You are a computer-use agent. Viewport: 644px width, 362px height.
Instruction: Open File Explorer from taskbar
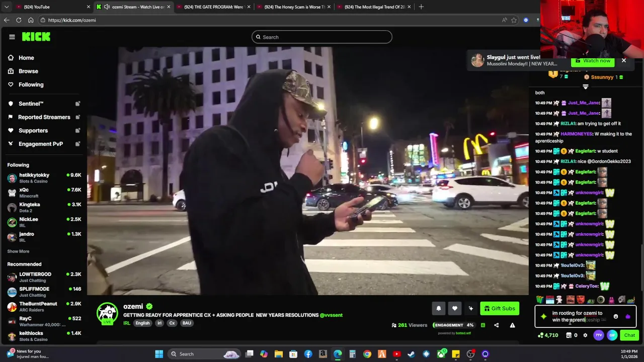pos(279,354)
